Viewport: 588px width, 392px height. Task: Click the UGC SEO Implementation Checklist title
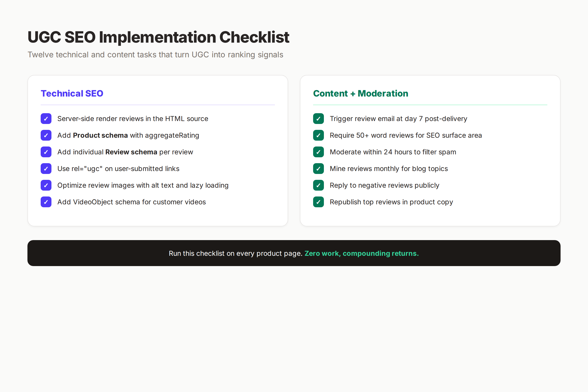click(159, 37)
